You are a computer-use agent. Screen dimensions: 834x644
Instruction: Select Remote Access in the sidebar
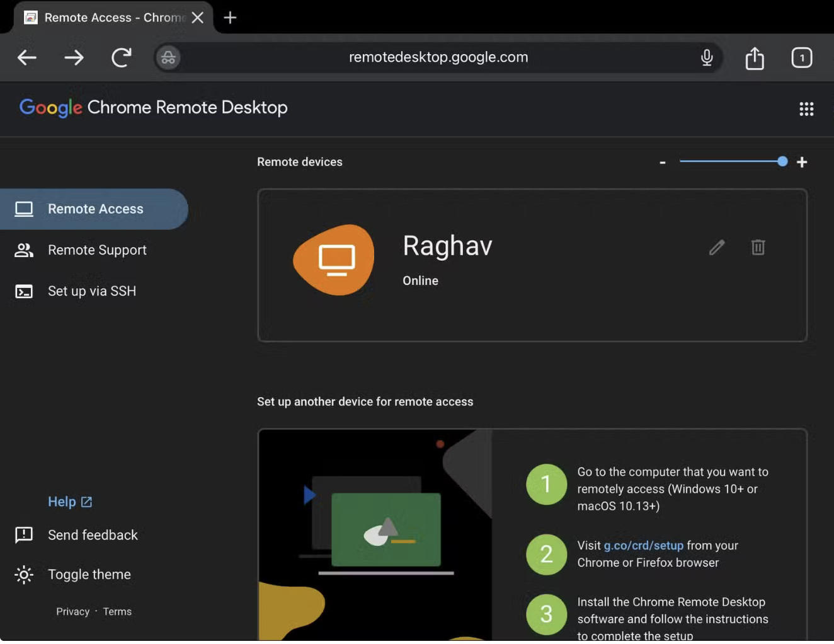click(94, 209)
